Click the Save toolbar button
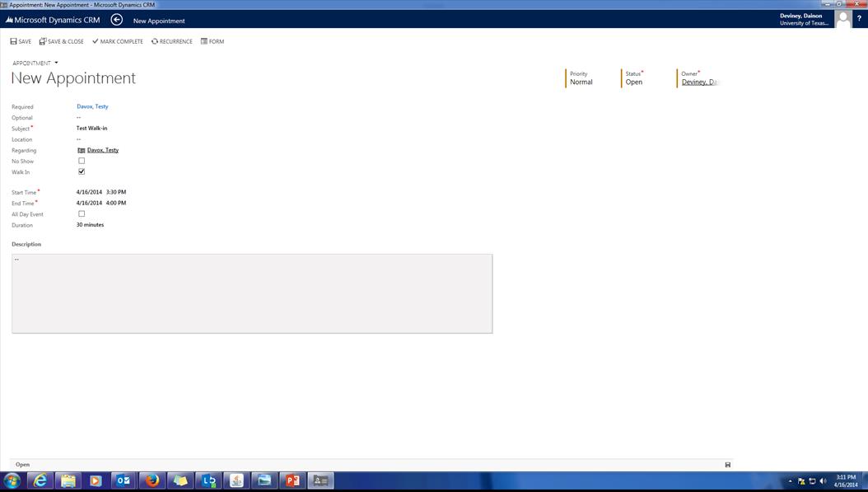Image resolution: width=868 pixels, height=492 pixels. pyautogui.click(x=21, y=41)
